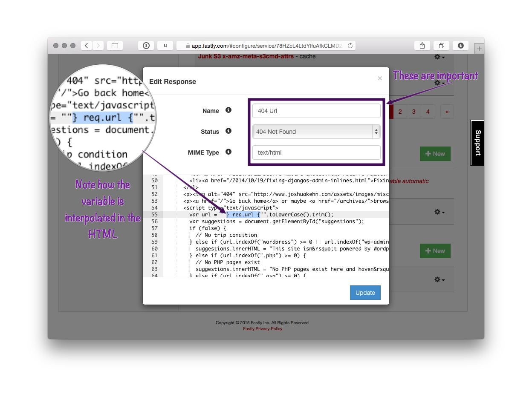Toggle the Safari sidebar button
This screenshot has width=532, height=397.
point(115,46)
